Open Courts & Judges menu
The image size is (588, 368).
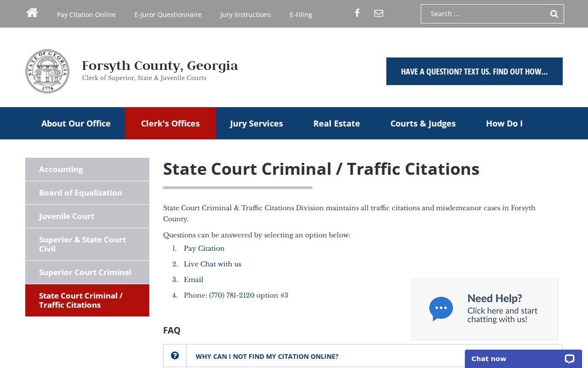pos(423,123)
